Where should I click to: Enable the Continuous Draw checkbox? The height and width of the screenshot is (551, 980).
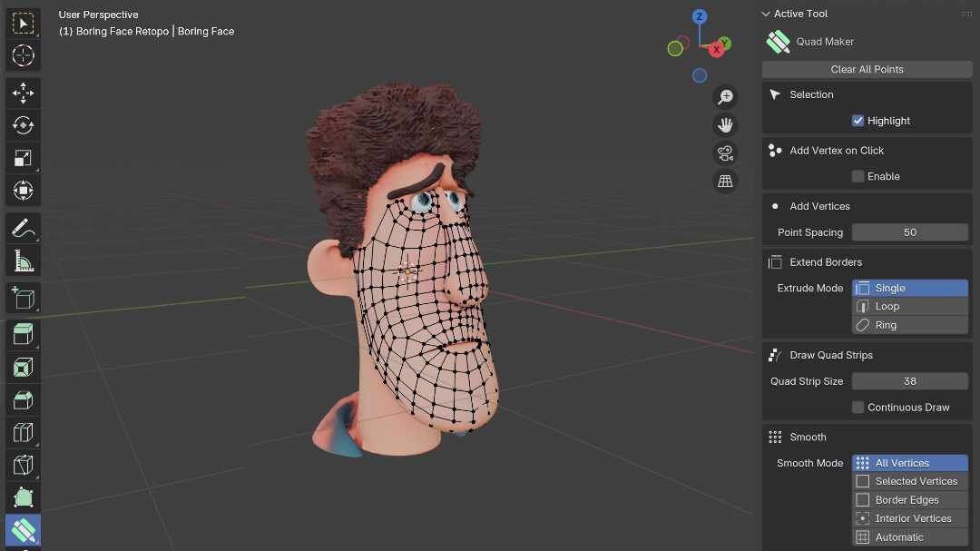pyautogui.click(x=857, y=408)
